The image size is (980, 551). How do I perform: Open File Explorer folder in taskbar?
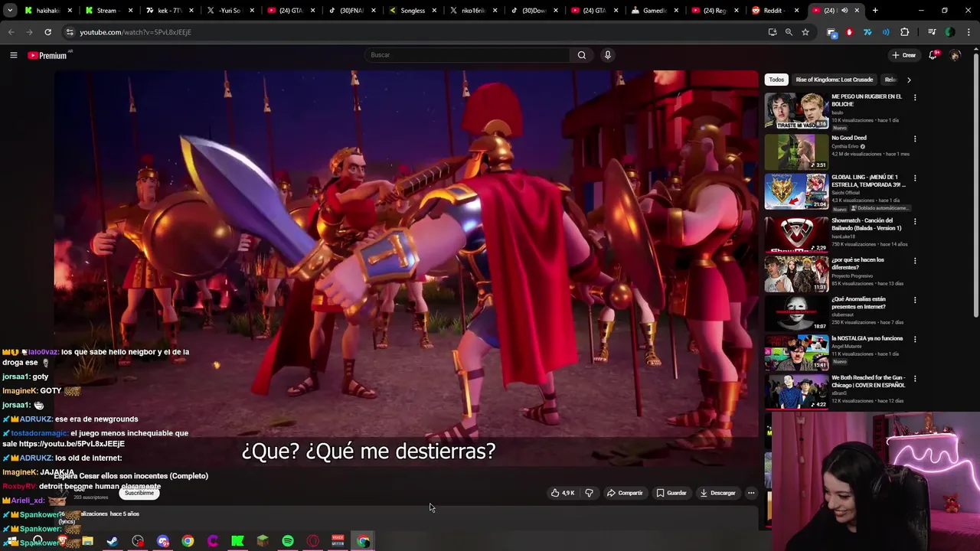click(87, 542)
